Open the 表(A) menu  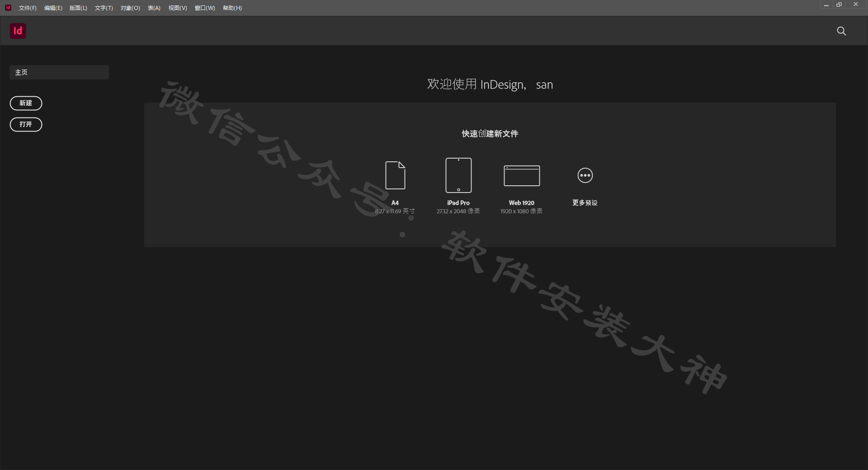[154, 8]
